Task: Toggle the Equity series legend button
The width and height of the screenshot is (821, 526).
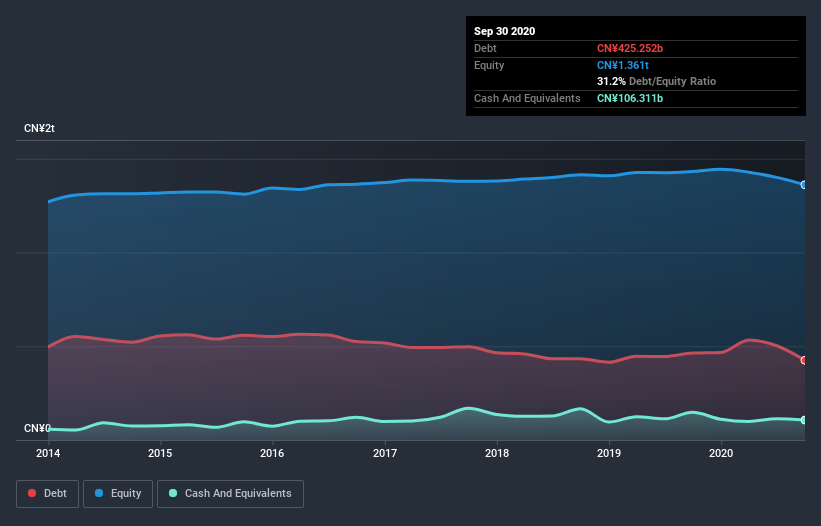Action: [118, 494]
